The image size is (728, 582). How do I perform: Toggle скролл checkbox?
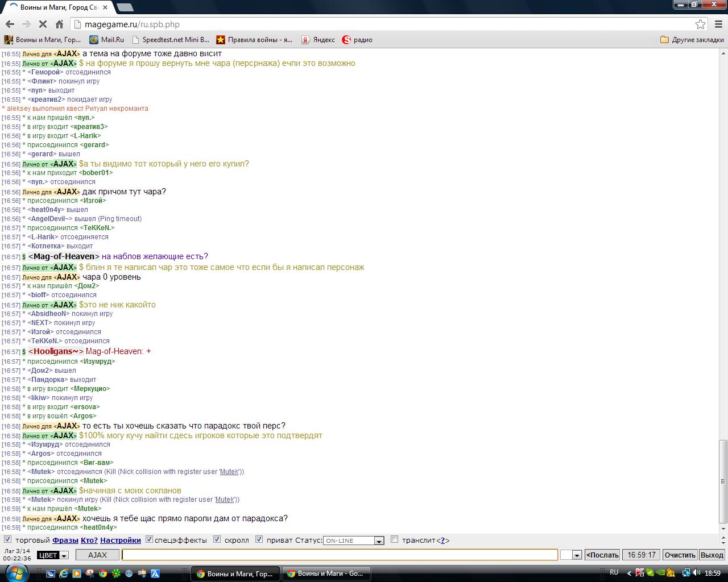click(x=217, y=539)
